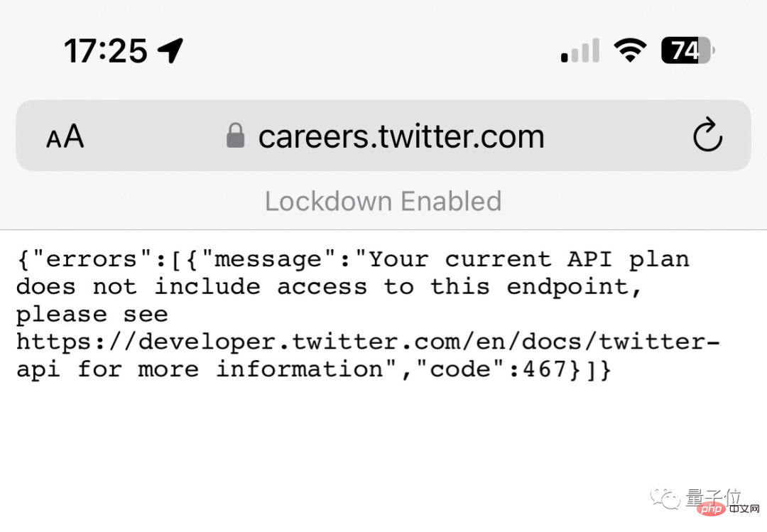The width and height of the screenshot is (767, 532).
Task: Tap the words "Your current API plan"
Action: click(x=529, y=259)
